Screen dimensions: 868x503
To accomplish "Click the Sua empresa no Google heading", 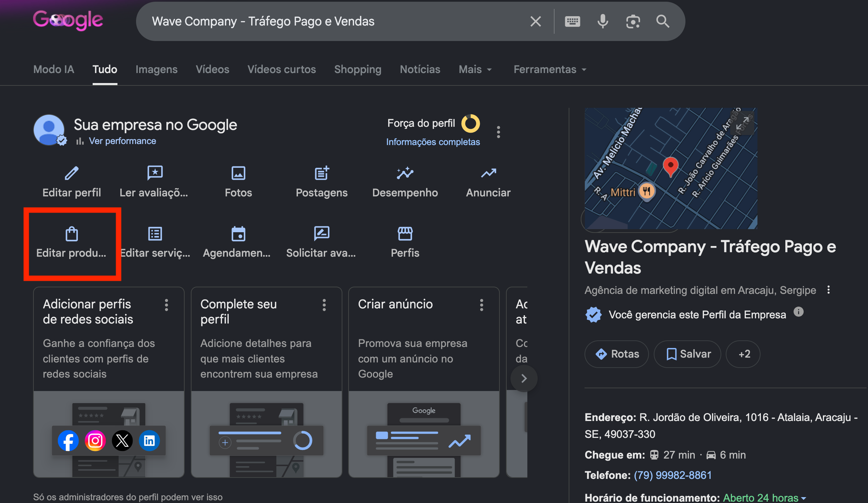I will click(155, 125).
